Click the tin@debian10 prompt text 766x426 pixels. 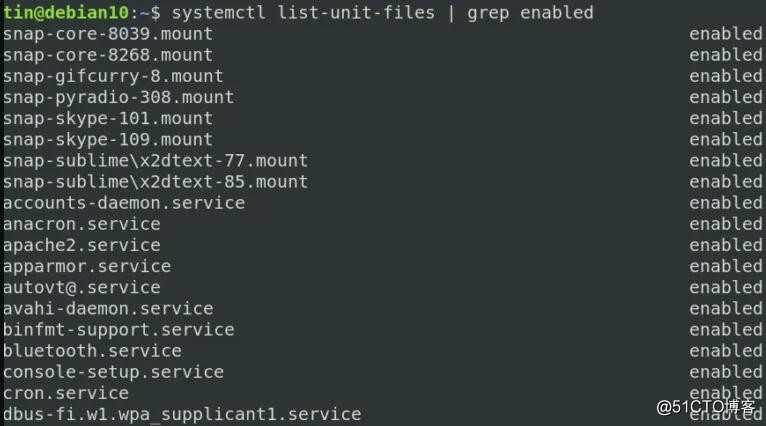coord(66,13)
